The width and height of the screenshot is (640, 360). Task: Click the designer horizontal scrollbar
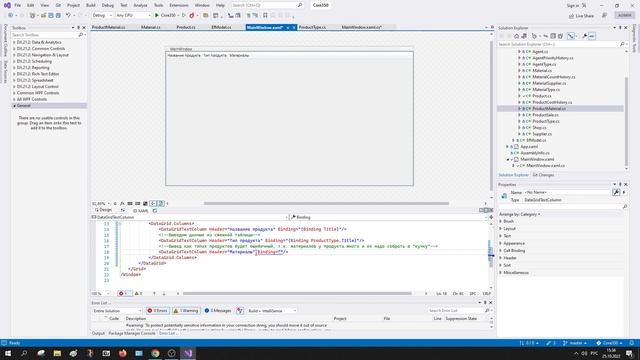pos(326,203)
